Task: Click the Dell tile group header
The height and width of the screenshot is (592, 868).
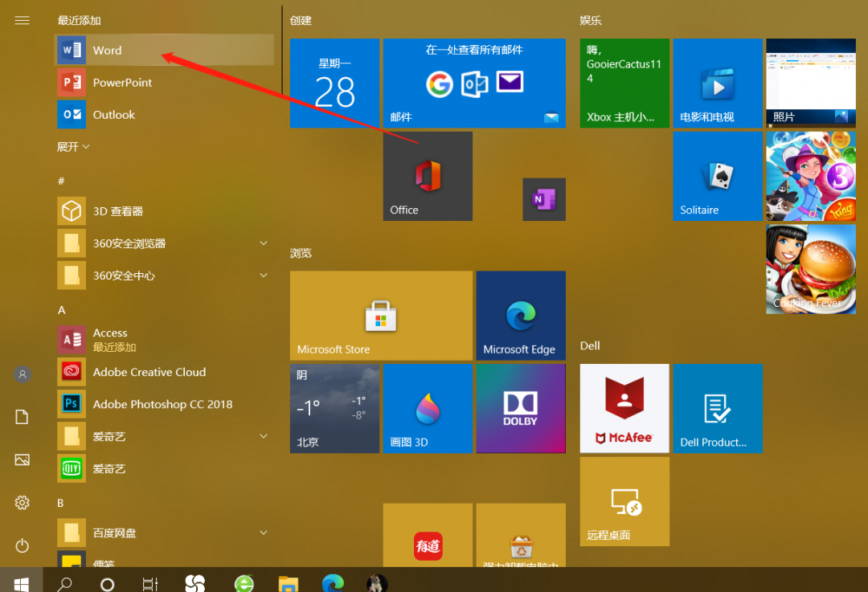Action: point(590,345)
